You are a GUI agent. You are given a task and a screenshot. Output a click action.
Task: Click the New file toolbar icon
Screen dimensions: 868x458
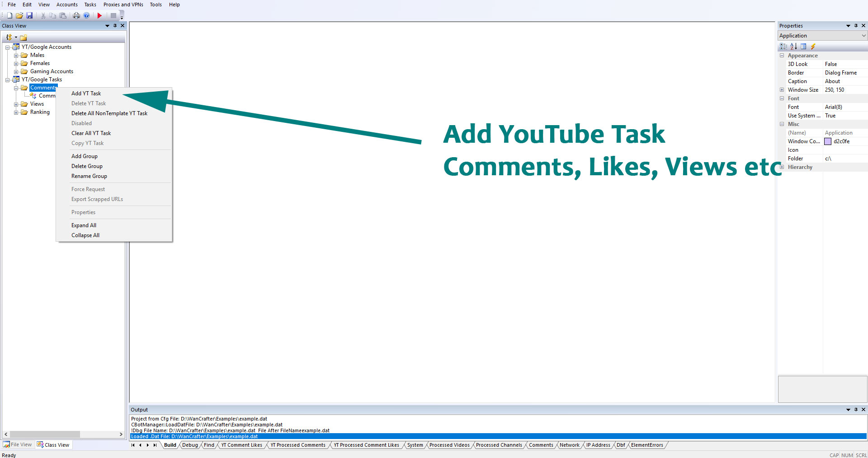point(9,15)
